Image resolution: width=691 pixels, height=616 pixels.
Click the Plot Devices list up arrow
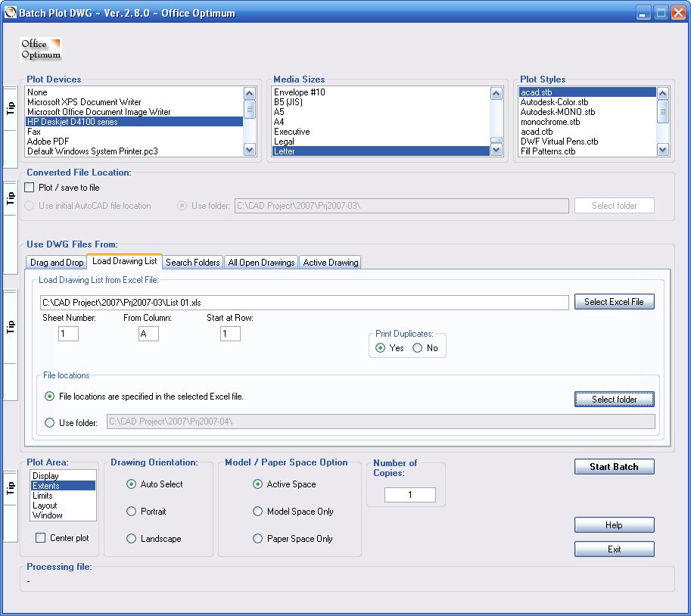click(x=250, y=93)
